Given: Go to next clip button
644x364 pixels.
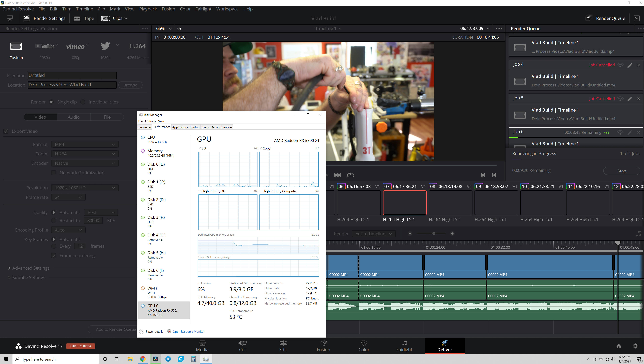Looking at the screenshot, I should pyautogui.click(x=483, y=175).
